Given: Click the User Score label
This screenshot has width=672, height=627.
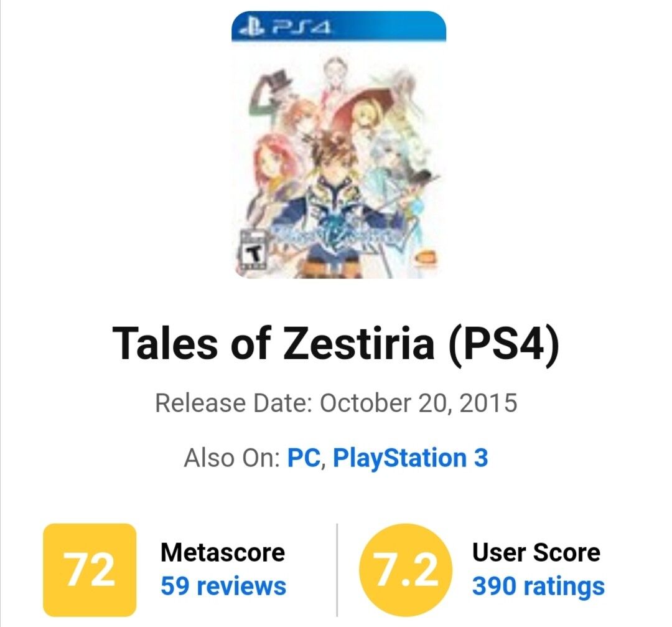Looking at the screenshot, I should (536, 552).
